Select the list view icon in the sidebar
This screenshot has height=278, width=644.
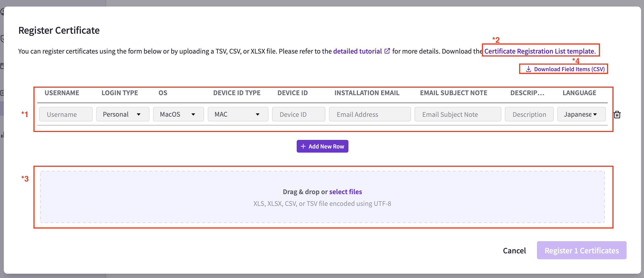2,93
